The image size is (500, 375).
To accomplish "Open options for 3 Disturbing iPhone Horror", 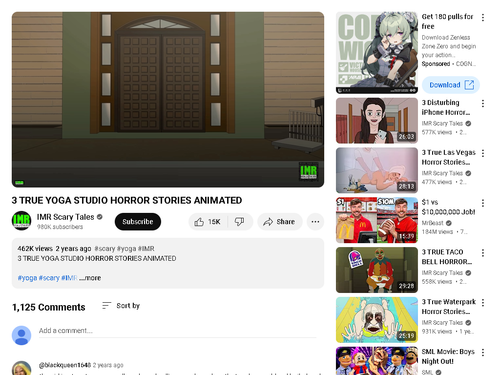I will pos(483,103).
